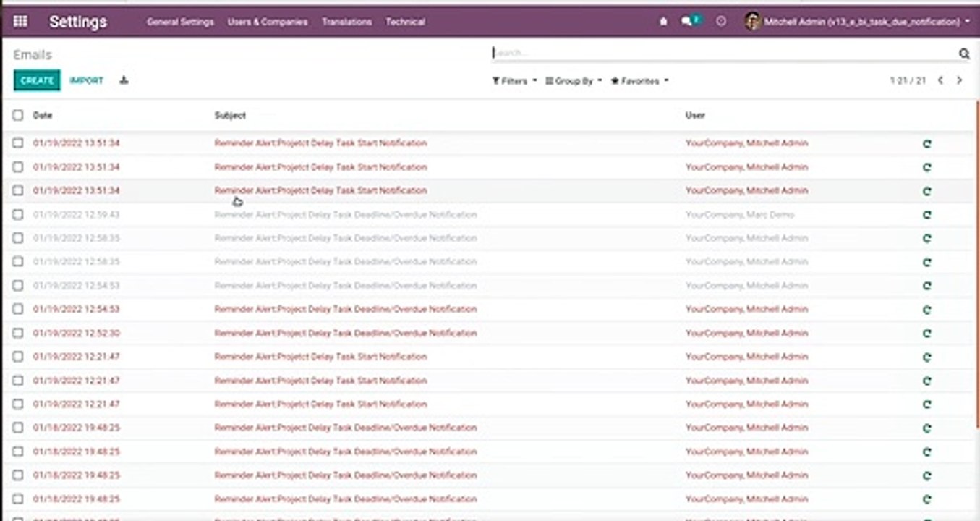
Task: Click Mitchell Admin's avatar picture
Action: tap(753, 22)
